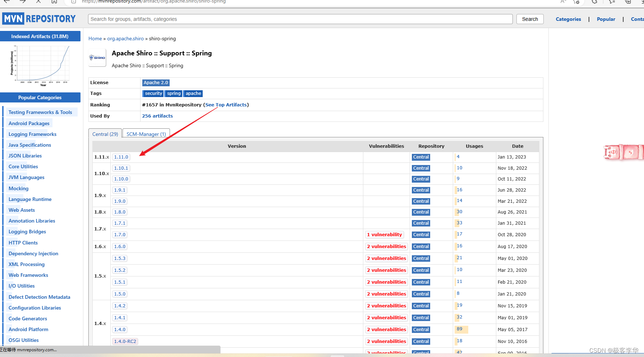Switch to the Central (29) tab
Viewport: 644px width, 357px height.
[x=105, y=134]
